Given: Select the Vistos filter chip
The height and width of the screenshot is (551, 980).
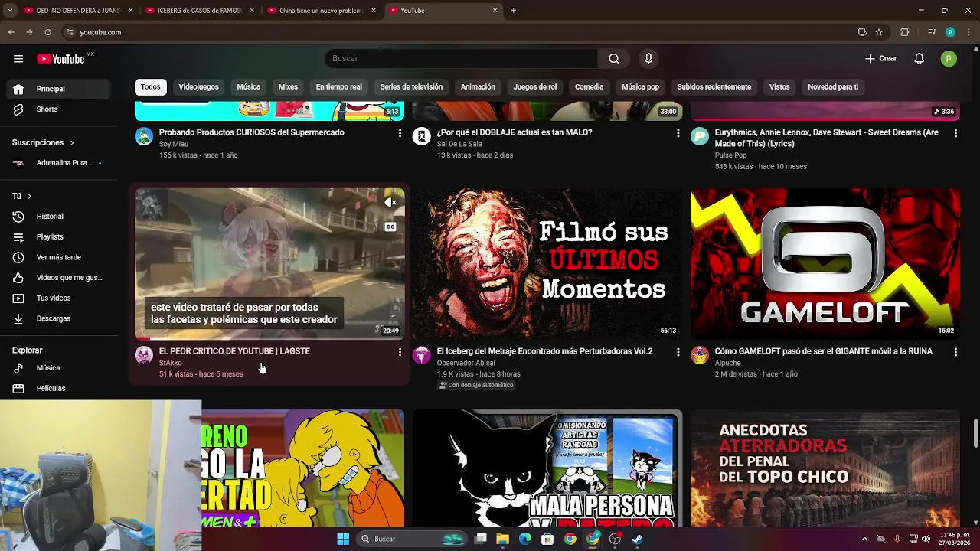Looking at the screenshot, I should tap(779, 87).
